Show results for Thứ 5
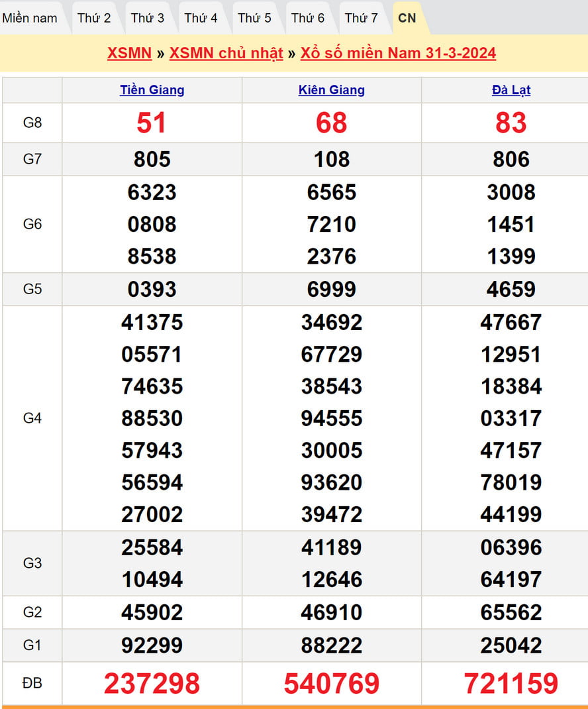The image size is (588, 709). (x=254, y=18)
